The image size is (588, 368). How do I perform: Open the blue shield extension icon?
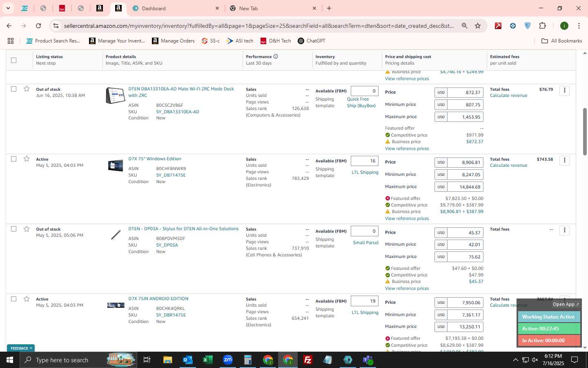point(528,26)
